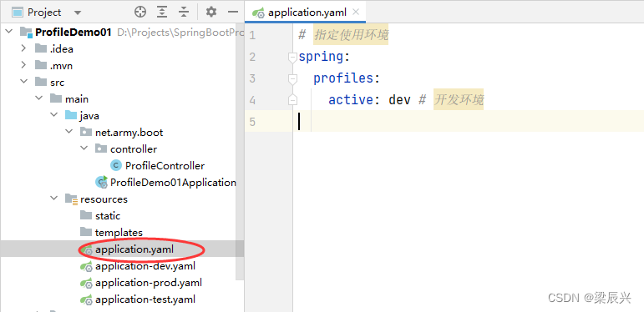This screenshot has width=644, height=312.
Task: Collapse the resources folder
Action: 53,199
